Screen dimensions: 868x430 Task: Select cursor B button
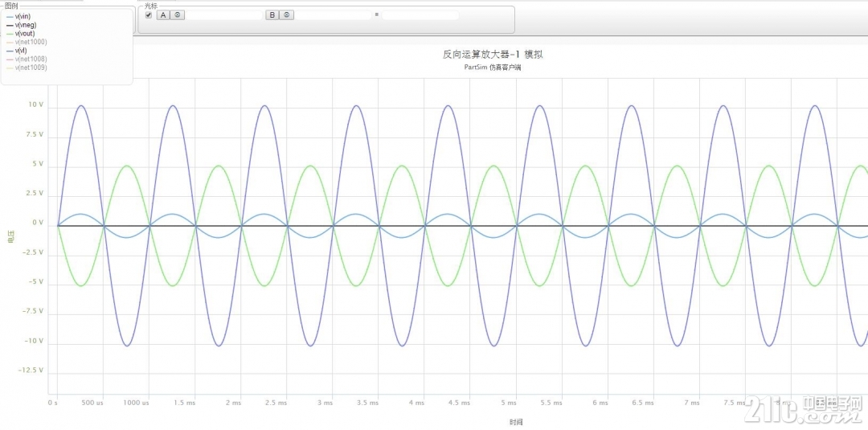[272, 15]
